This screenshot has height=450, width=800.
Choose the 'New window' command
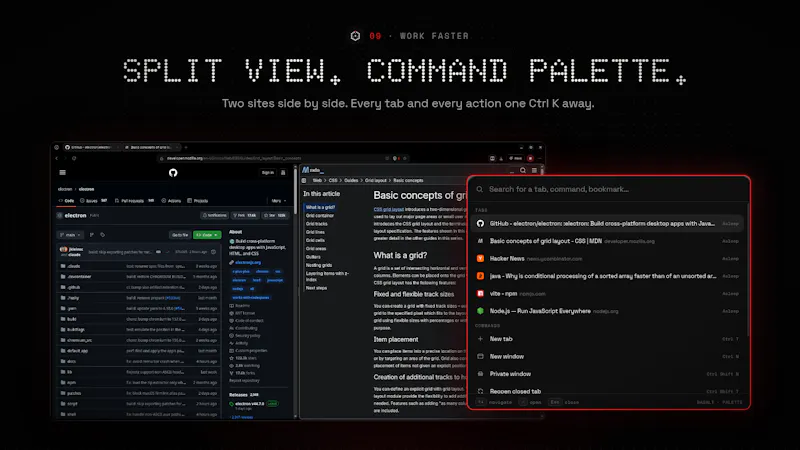608,356
